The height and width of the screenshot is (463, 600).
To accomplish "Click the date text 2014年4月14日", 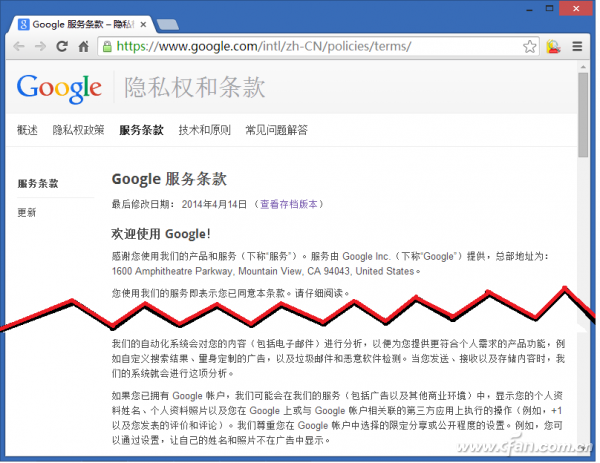I will (214, 204).
